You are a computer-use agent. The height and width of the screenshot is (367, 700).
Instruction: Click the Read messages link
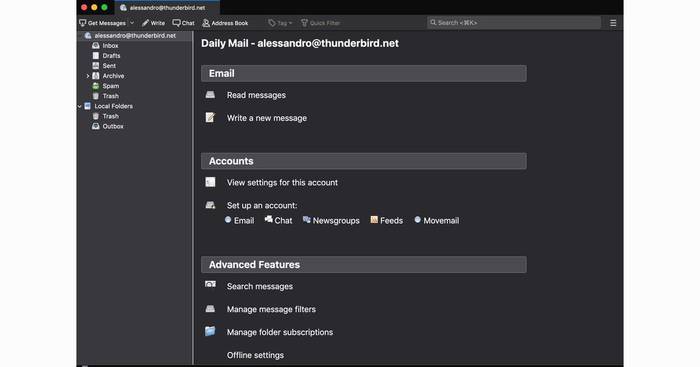(256, 95)
